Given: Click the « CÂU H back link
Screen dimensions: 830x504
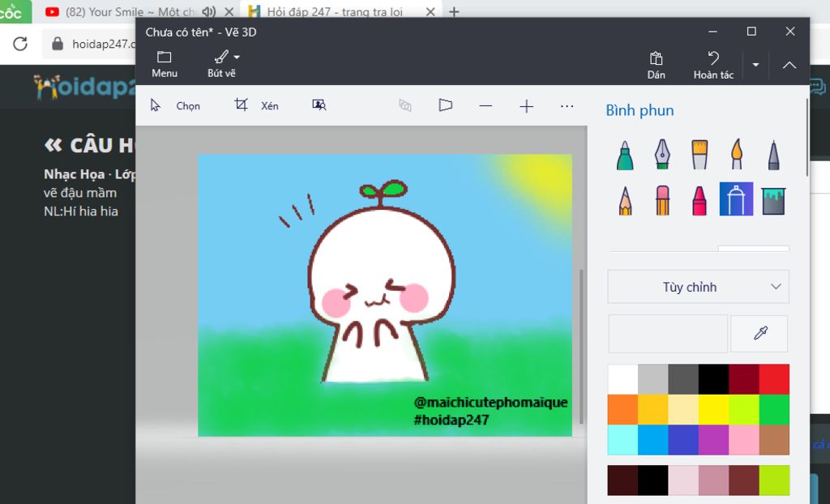Looking at the screenshot, I should pos(89,145).
